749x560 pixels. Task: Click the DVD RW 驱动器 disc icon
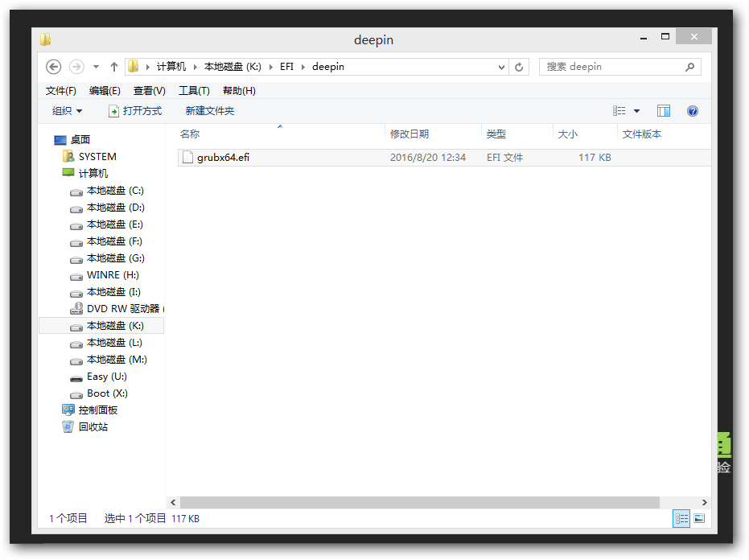coord(76,309)
